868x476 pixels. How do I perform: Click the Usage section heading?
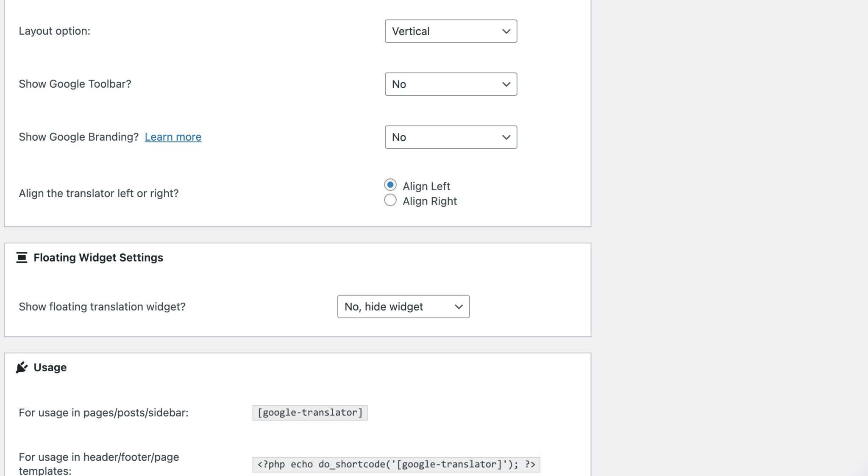[50, 367]
